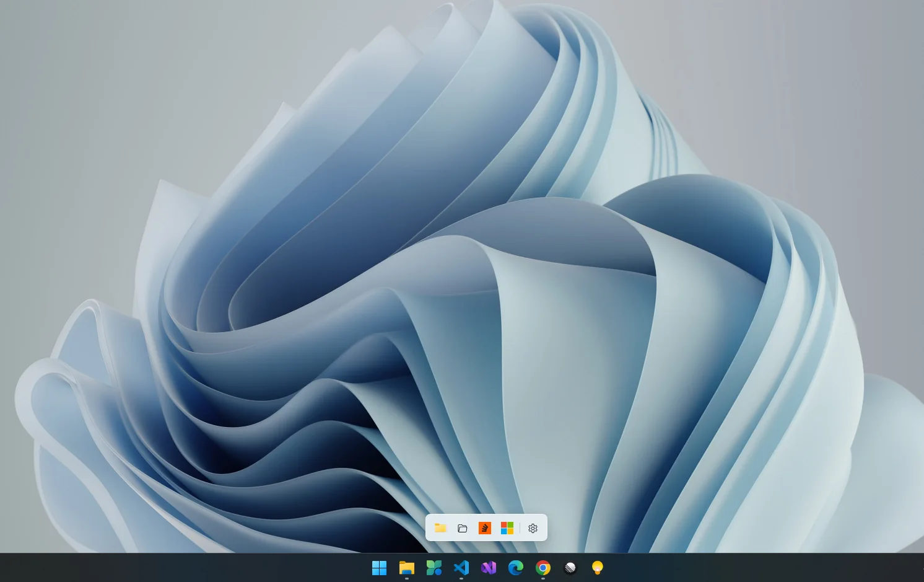924x582 pixels.
Task: Open the green clover app in the taskbar
Action: 434,568
